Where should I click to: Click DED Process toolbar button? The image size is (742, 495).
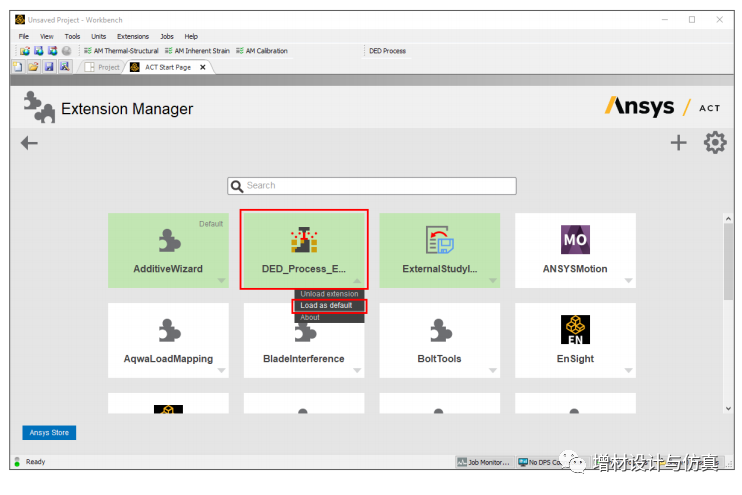pyautogui.click(x=387, y=51)
